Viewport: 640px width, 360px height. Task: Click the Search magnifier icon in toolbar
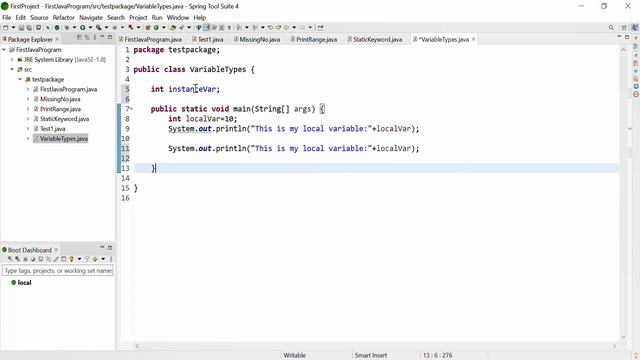click(611, 28)
